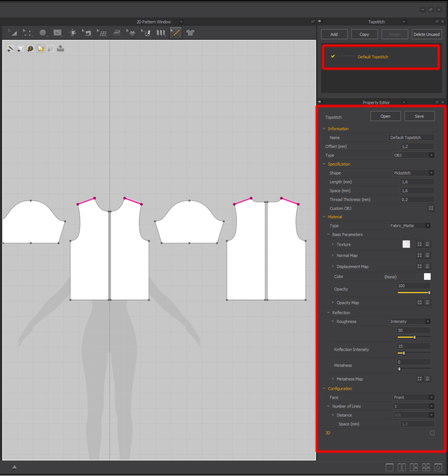448x476 pixels.
Task: Click the single-pane layout icon bottom right
Action: click(389, 467)
